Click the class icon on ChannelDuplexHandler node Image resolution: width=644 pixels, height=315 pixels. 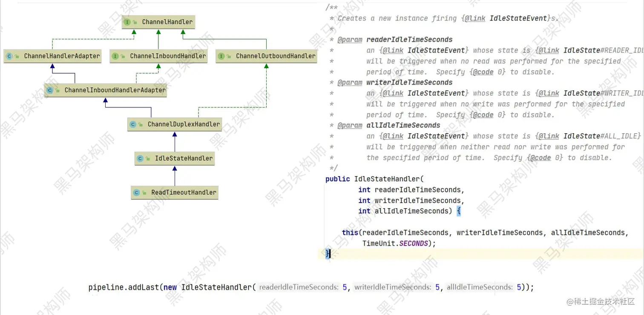[133, 124]
